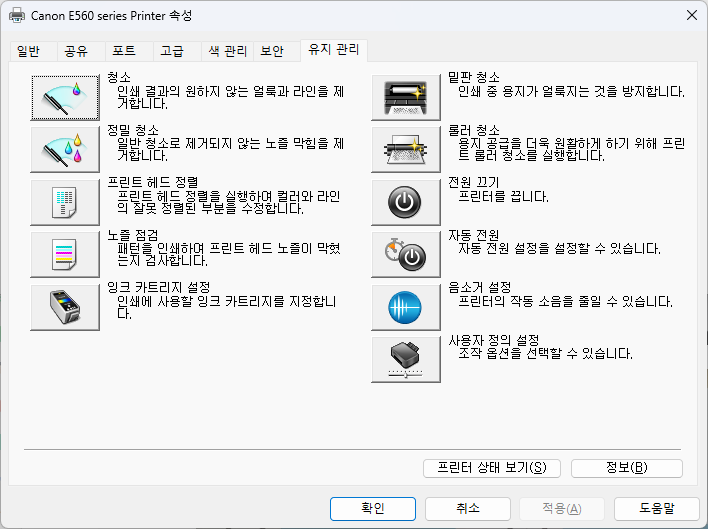Click the 프린트 헤드 정렬 heading text
The image size is (708, 529).
[x=153, y=182]
